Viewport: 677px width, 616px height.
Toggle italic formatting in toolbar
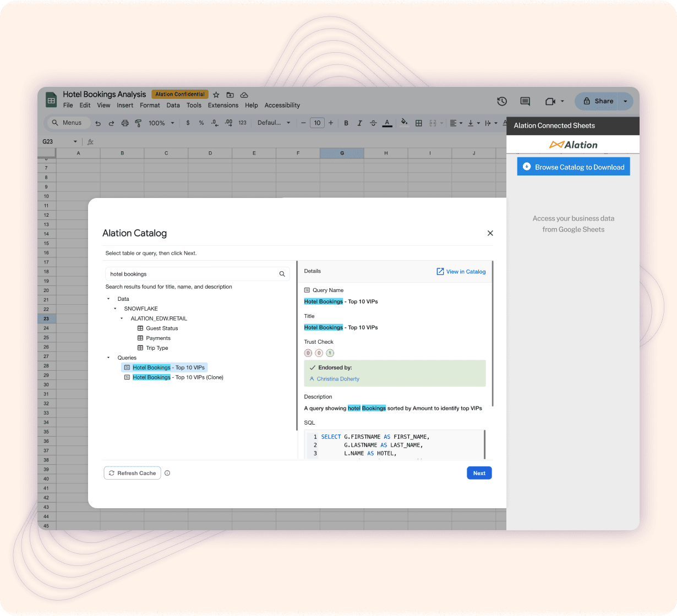(359, 123)
